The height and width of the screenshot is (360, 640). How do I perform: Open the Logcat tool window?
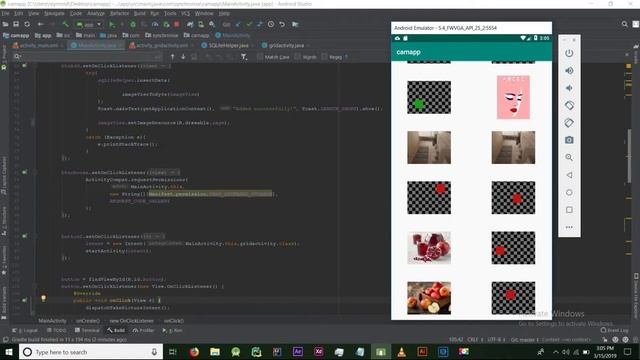point(25,330)
